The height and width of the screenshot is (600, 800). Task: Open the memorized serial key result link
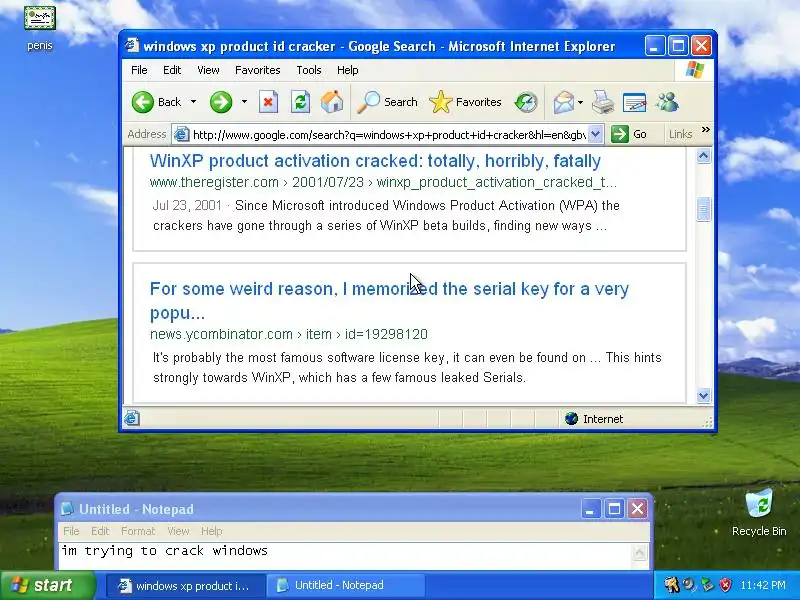click(389, 301)
